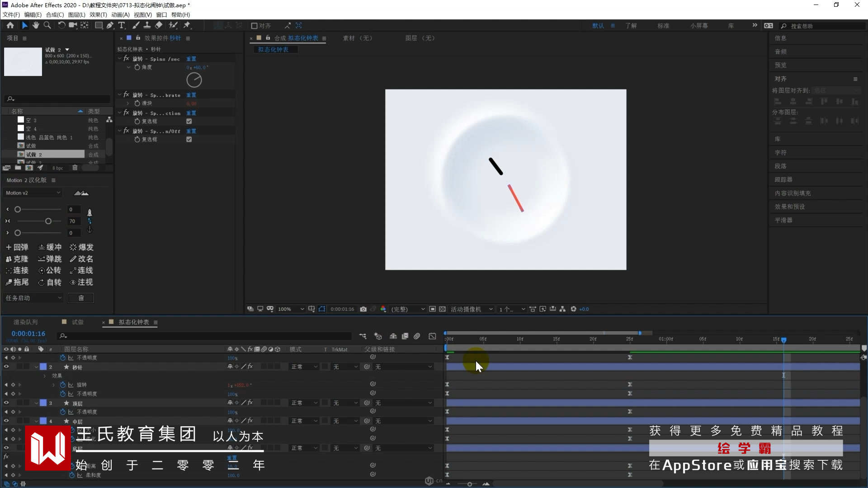Uncheck the Sp...ction 复选框 checkbox
The width and height of the screenshot is (868, 488).
[189, 121]
